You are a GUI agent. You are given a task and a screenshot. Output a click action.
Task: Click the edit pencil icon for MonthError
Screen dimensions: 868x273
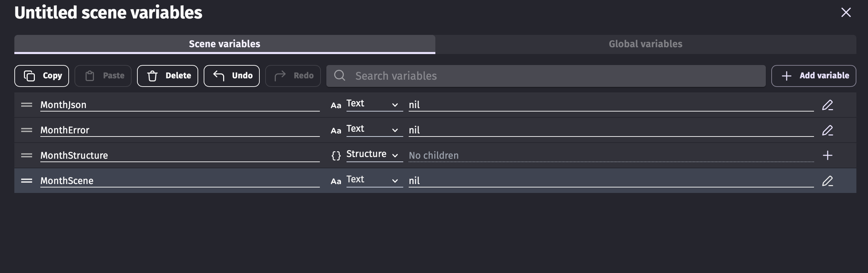pyautogui.click(x=827, y=130)
